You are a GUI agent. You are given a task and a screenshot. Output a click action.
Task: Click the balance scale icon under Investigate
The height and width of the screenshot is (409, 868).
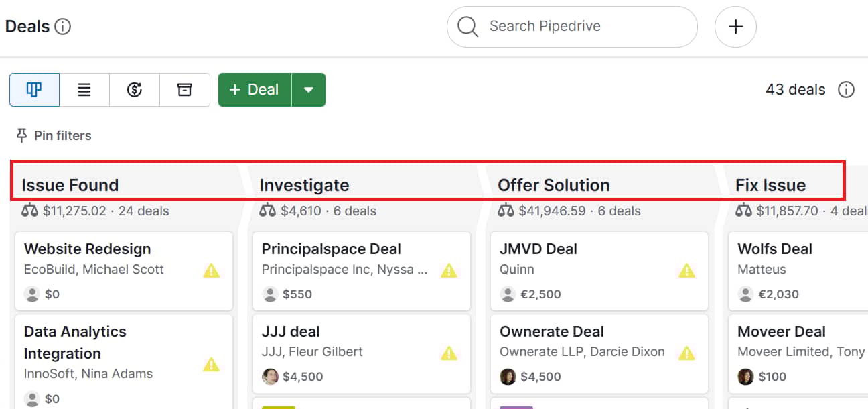(x=267, y=211)
